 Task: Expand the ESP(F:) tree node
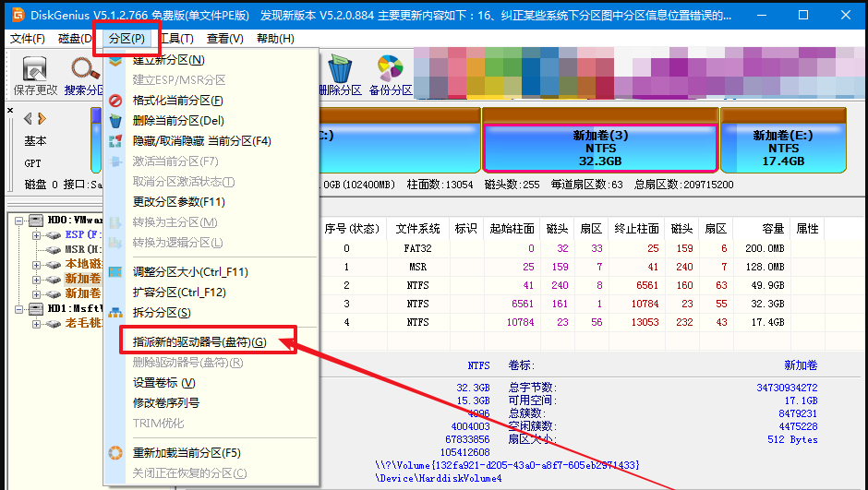point(36,235)
